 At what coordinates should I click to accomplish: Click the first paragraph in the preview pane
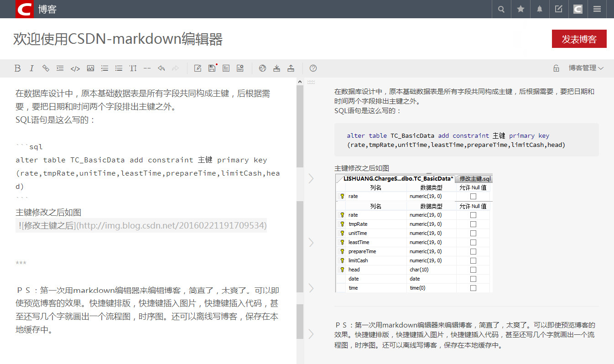[x=464, y=96]
